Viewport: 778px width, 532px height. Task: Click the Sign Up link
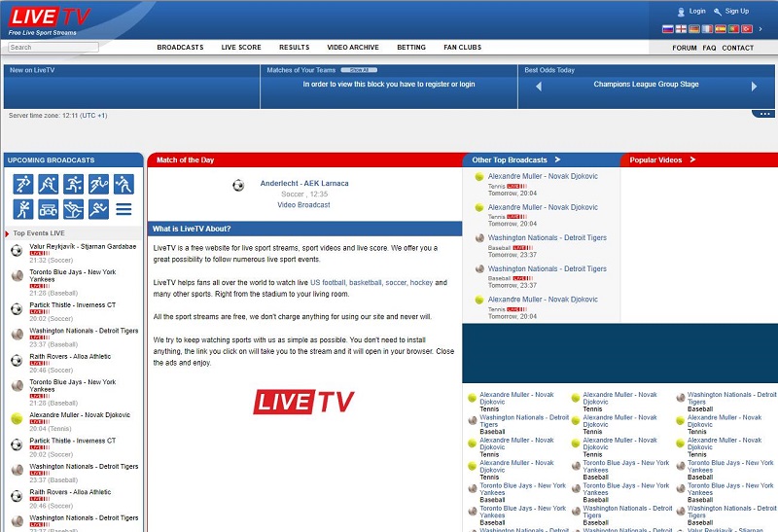click(x=737, y=11)
